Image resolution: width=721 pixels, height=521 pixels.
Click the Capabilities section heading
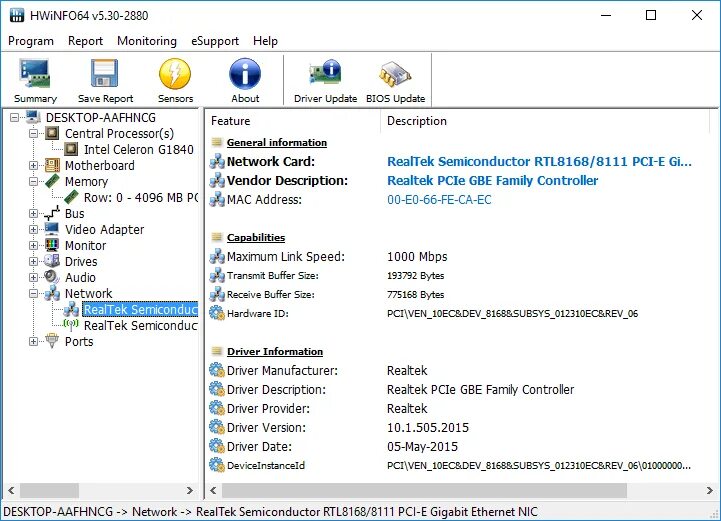(256, 237)
